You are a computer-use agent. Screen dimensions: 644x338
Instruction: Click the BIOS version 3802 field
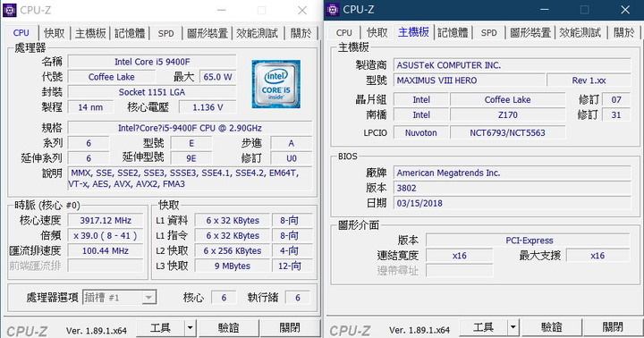[513, 188]
